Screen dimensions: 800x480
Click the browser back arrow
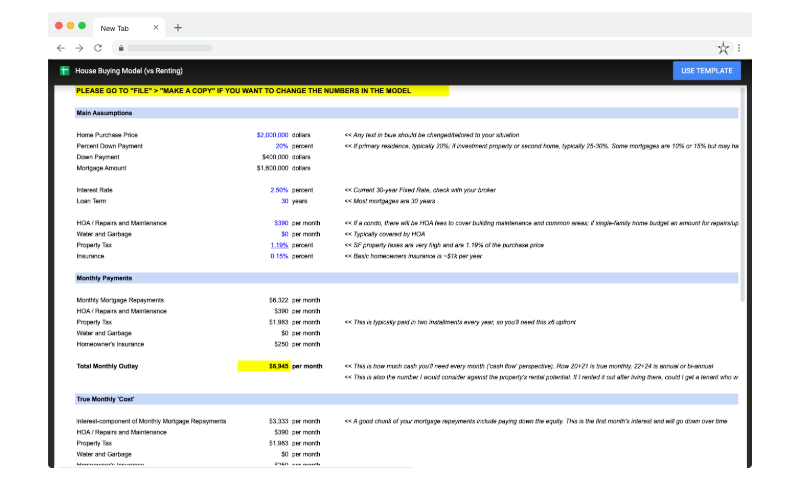(61, 48)
